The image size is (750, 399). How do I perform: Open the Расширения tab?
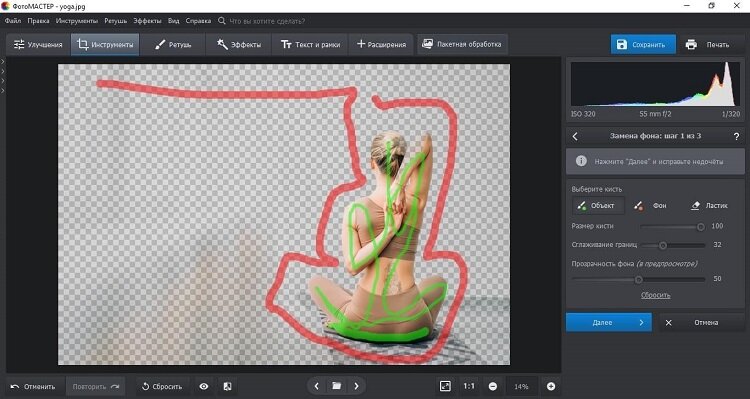click(381, 44)
